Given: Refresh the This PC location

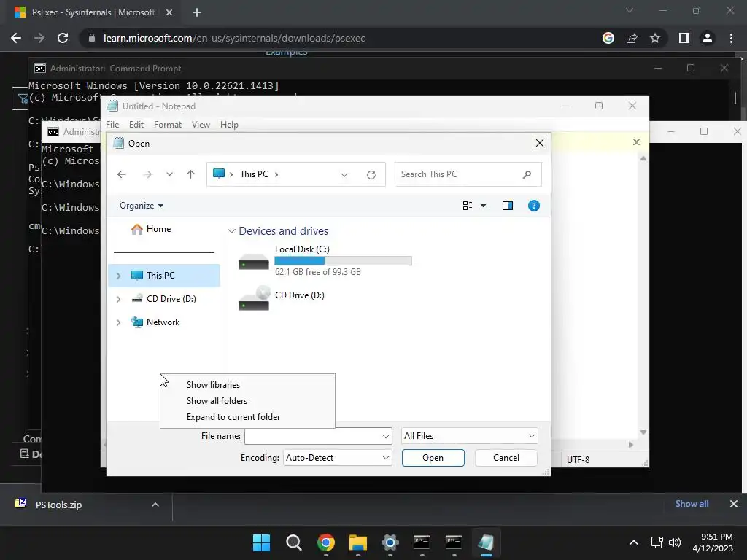Looking at the screenshot, I should click(x=371, y=175).
